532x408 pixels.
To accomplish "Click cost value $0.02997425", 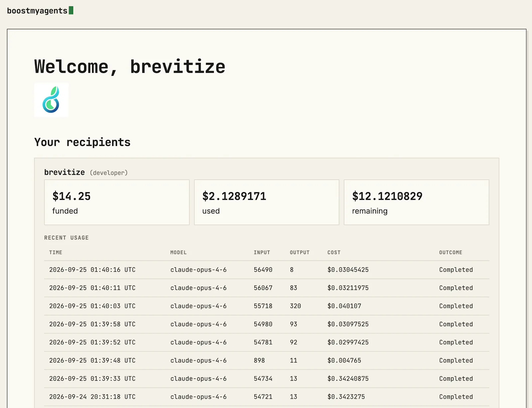I will [348, 342].
